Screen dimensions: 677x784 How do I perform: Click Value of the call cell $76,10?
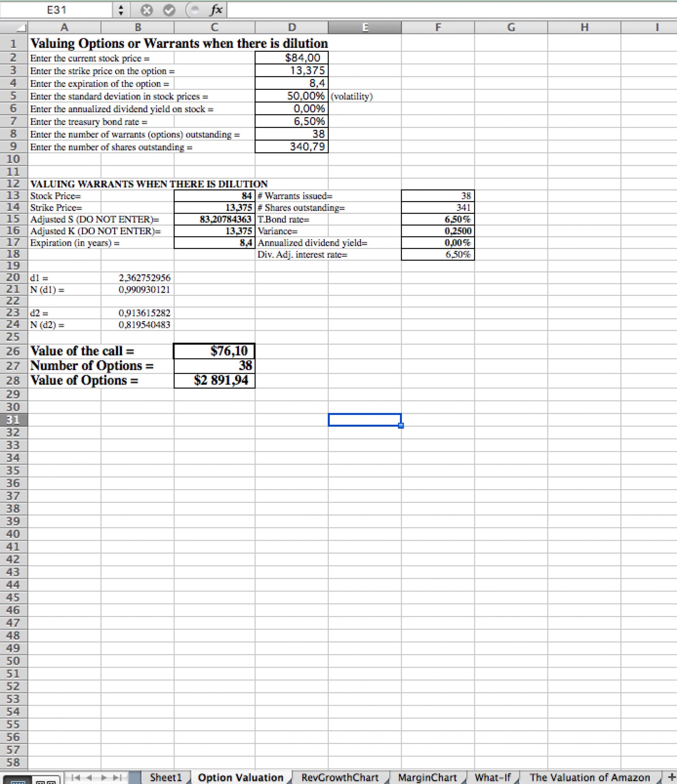(x=215, y=351)
